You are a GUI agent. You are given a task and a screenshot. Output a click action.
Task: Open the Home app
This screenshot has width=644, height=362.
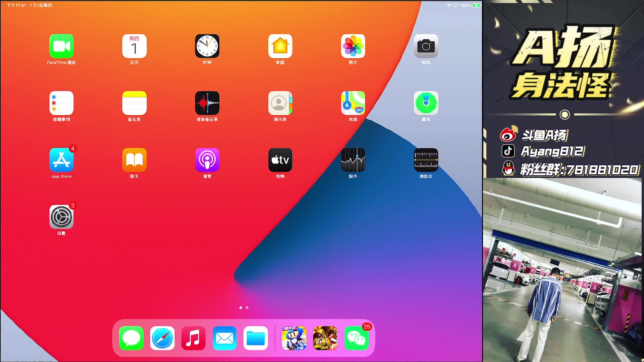[x=280, y=46]
